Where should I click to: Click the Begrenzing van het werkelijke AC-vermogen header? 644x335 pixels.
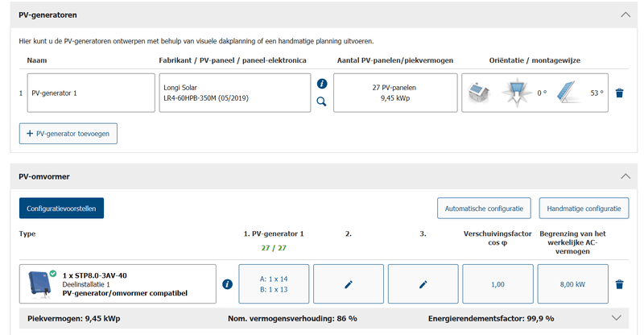(572, 242)
